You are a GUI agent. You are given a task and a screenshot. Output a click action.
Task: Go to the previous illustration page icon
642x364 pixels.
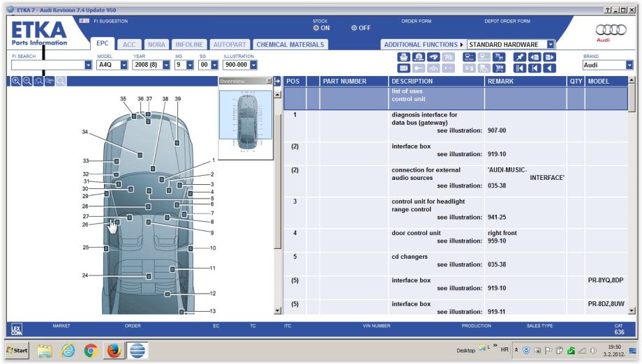click(x=535, y=57)
